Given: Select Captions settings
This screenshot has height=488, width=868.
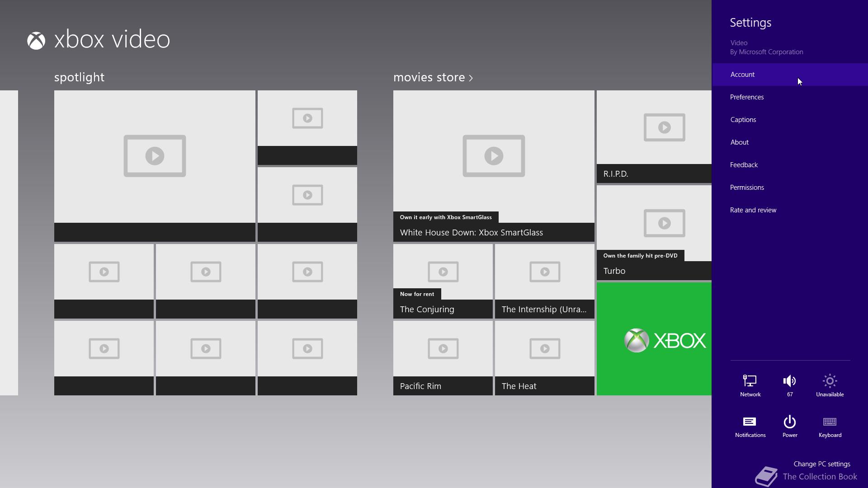Looking at the screenshot, I should tap(790, 120).
